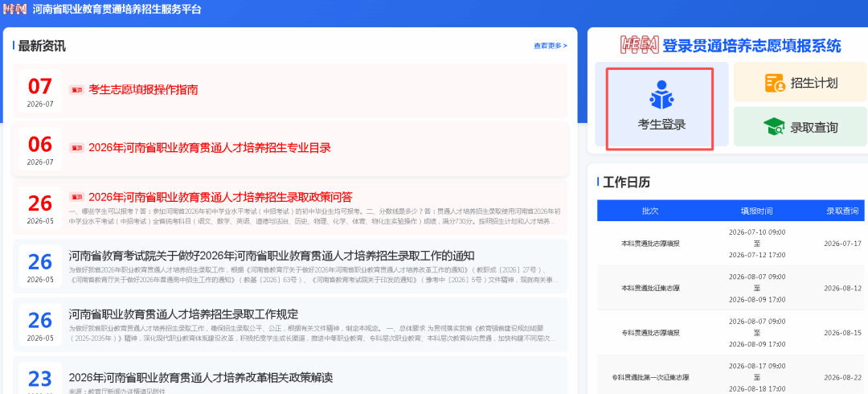Click the 23 date box
The height and width of the screenshot is (394, 868).
(x=40, y=379)
